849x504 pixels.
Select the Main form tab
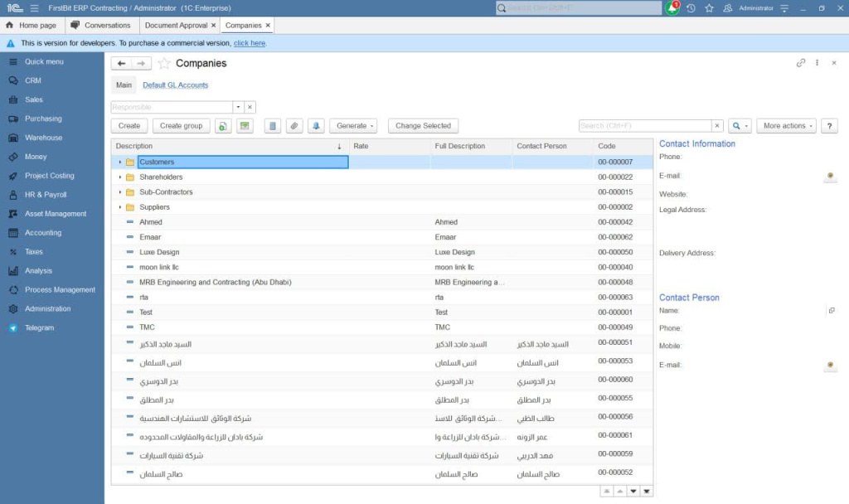pos(124,85)
